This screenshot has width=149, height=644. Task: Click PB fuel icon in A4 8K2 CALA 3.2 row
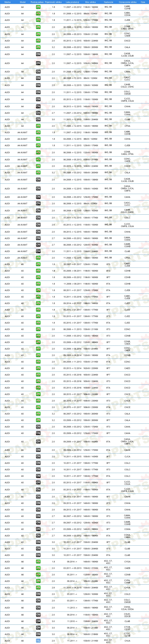pyautogui.click(x=38, y=47)
